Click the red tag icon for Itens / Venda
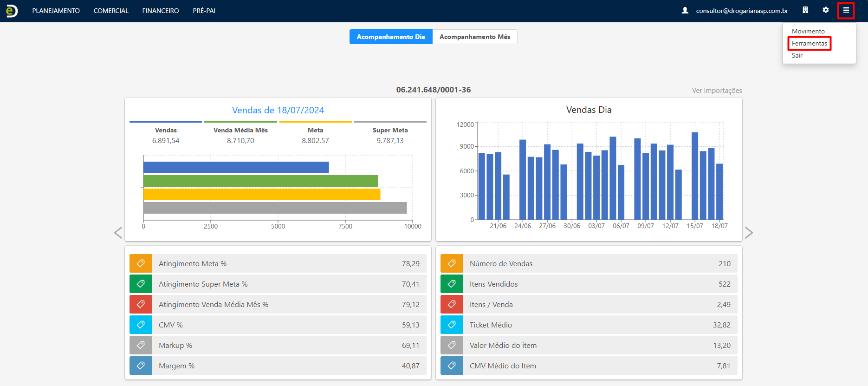Image resolution: width=868 pixels, height=386 pixels. point(452,304)
